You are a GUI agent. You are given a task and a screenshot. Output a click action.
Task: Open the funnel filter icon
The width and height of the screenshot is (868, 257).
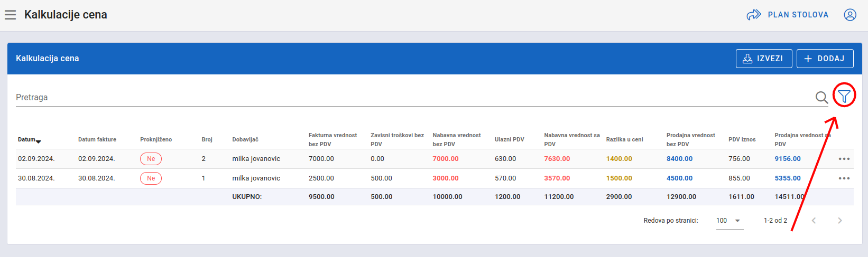pos(844,96)
